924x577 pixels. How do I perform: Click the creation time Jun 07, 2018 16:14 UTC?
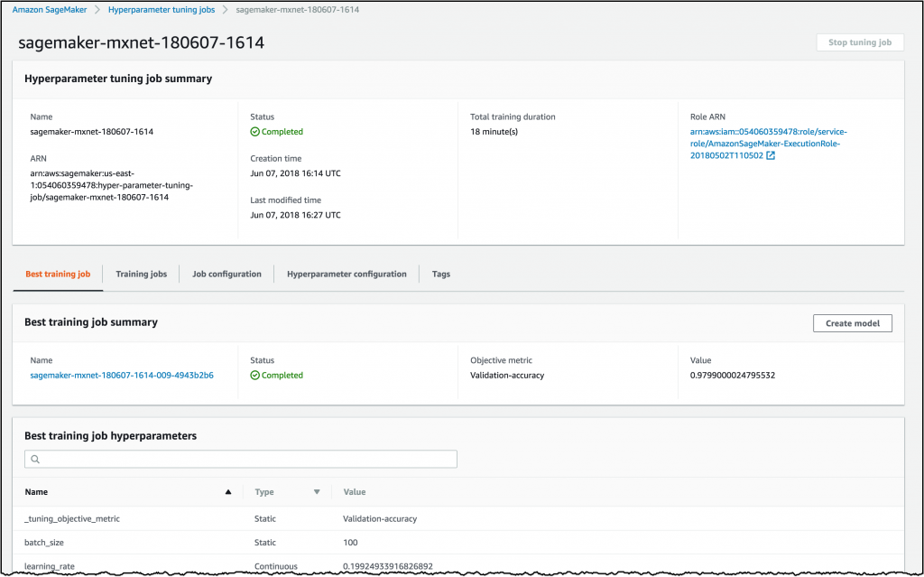point(295,173)
